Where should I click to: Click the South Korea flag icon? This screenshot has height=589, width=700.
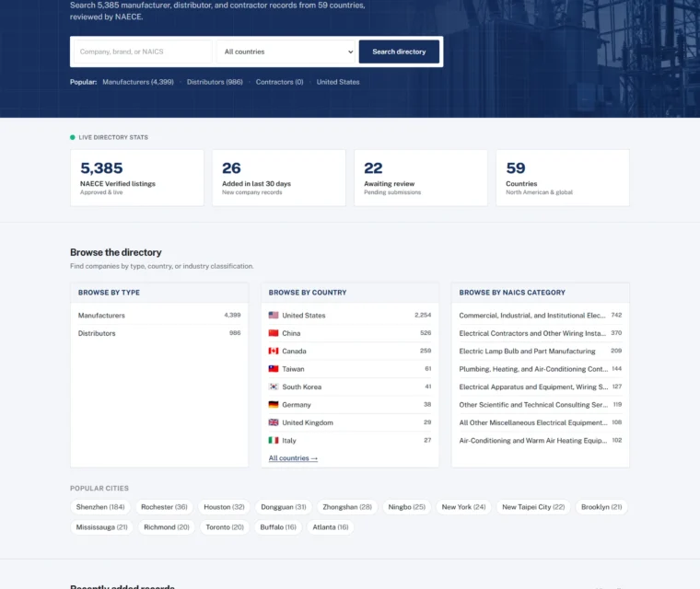[274, 387]
